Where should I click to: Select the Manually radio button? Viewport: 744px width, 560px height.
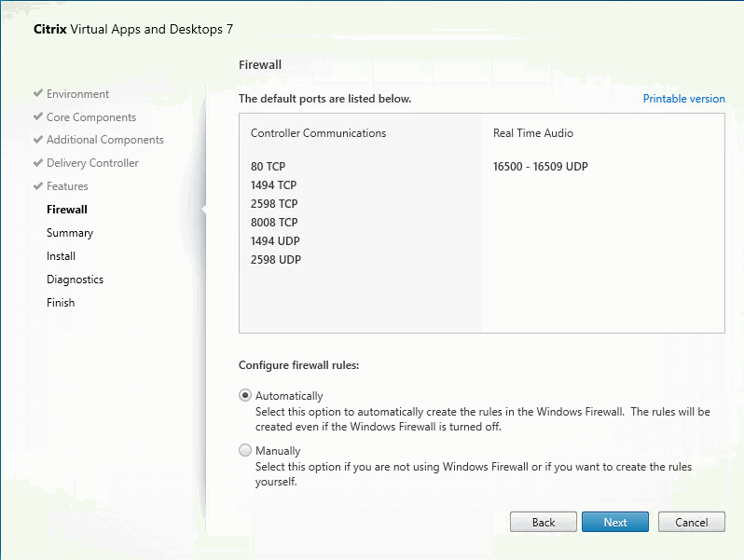pyautogui.click(x=245, y=450)
